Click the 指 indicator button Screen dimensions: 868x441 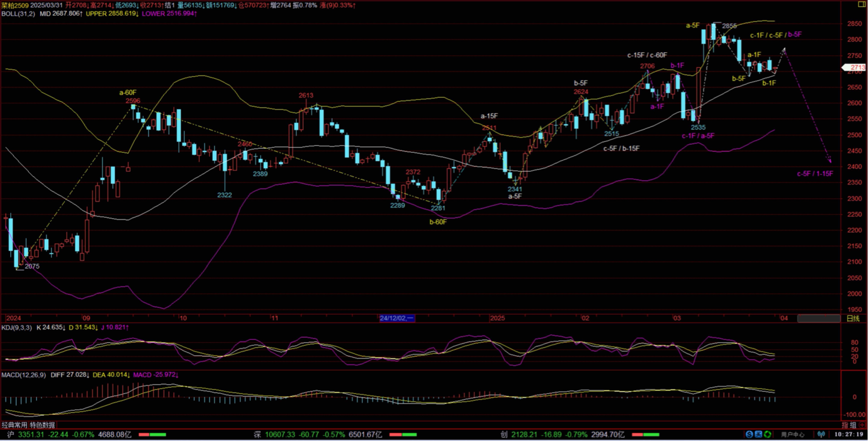pyautogui.click(x=845, y=425)
